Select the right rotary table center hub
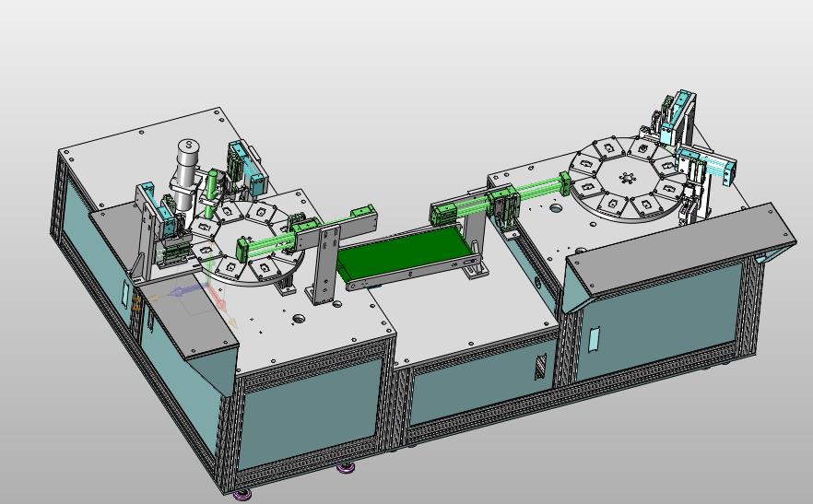813x504 pixels. click(x=627, y=178)
